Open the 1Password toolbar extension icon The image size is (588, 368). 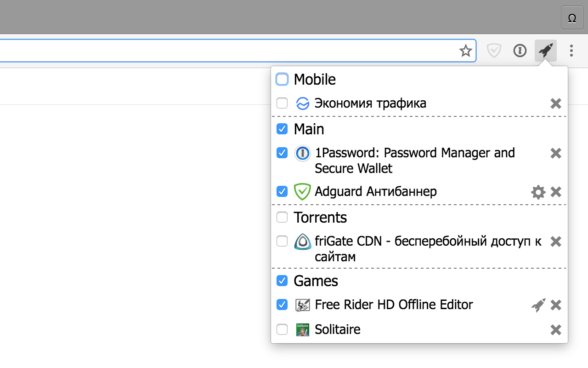(520, 51)
